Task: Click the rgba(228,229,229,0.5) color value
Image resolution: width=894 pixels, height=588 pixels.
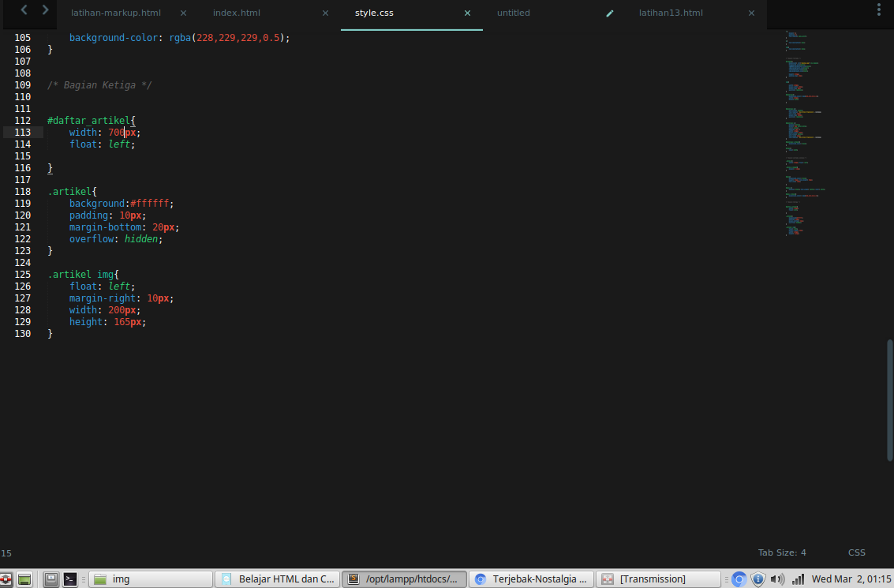Action: (x=226, y=38)
